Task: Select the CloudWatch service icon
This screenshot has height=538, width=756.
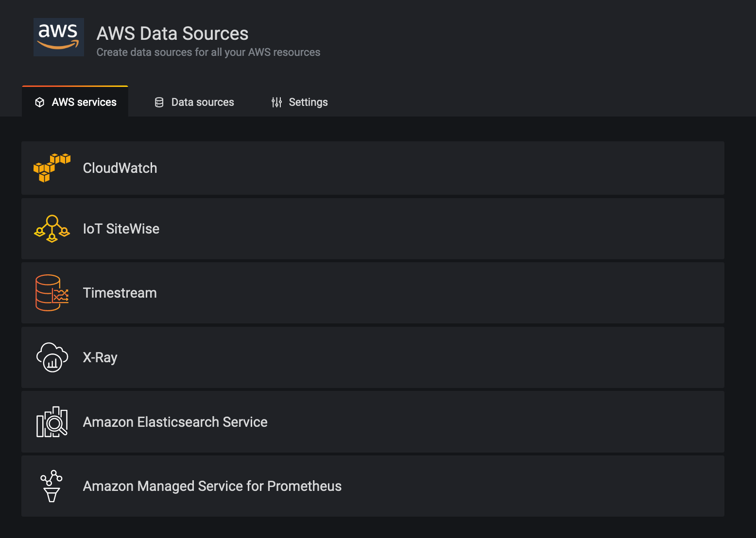Action: pyautogui.click(x=52, y=168)
